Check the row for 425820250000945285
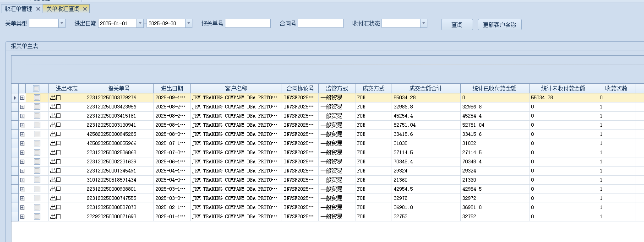 pos(37,134)
